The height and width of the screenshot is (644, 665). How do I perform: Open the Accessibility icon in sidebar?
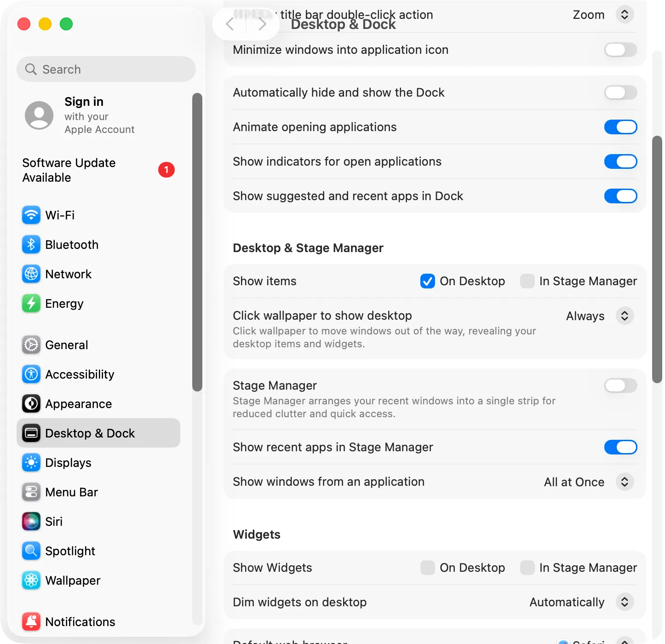coord(31,374)
